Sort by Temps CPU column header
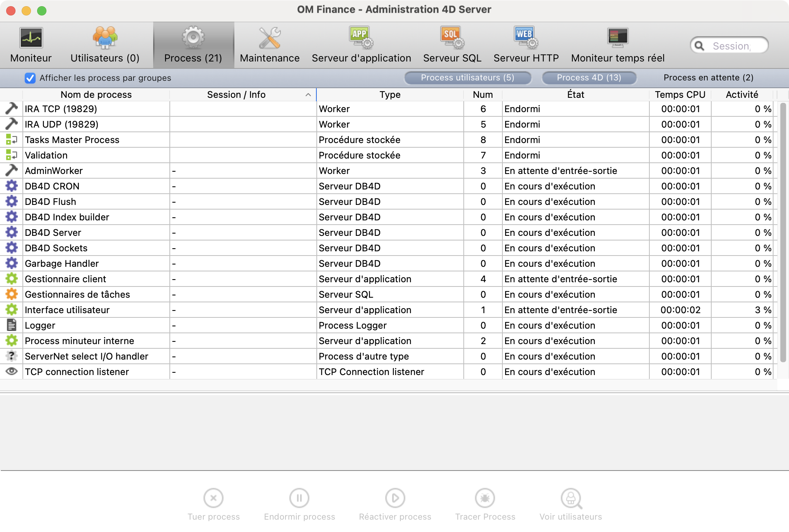Viewport: 789px width, 532px height. click(x=680, y=95)
